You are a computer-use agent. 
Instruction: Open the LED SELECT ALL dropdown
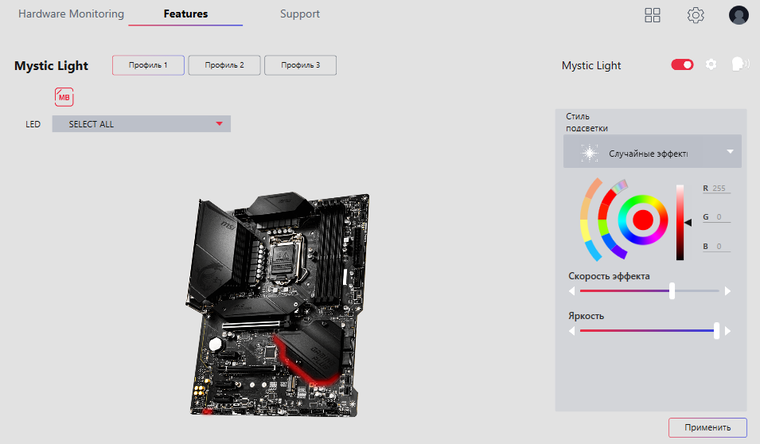pos(141,124)
